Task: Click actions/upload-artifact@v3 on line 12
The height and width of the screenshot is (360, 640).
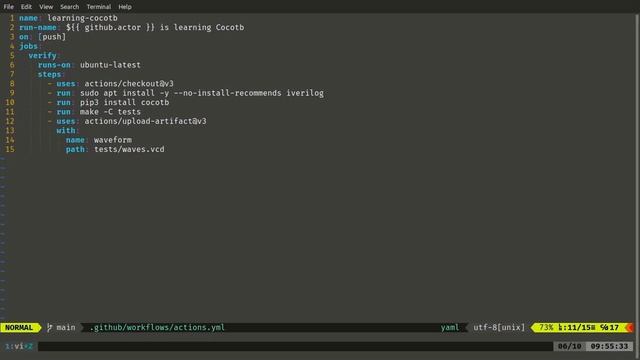Action: (145, 121)
